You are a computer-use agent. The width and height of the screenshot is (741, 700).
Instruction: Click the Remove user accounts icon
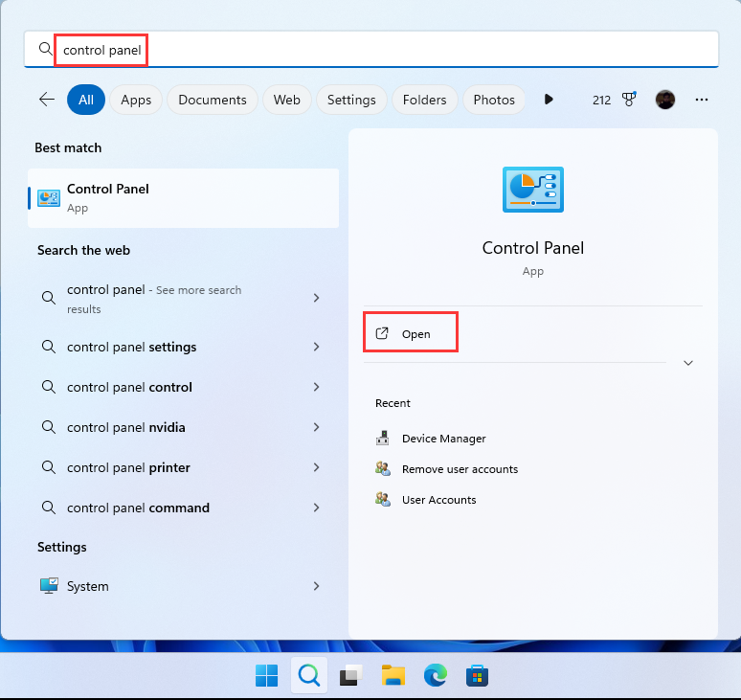pyautogui.click(x=382, y=469)
